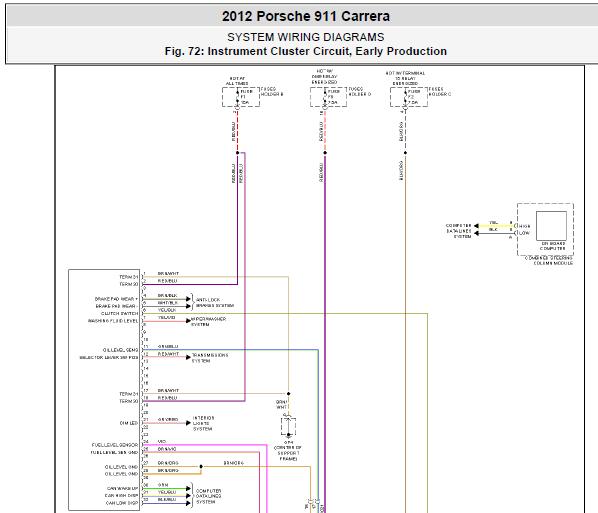Select the 'WIPER/WASHER SYSTEM' reference
The height and width of the screenshot is (513, 598).
[x=209, y=322]
